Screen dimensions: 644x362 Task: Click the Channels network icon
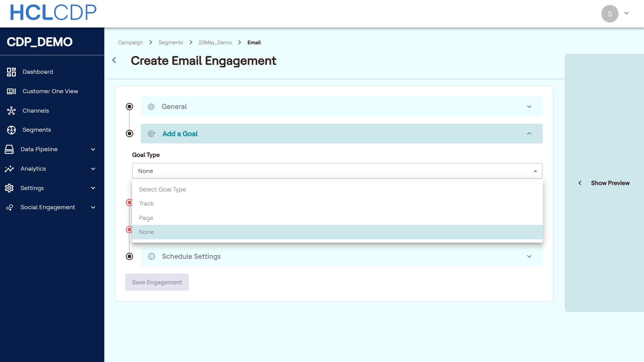pos(11,111)
